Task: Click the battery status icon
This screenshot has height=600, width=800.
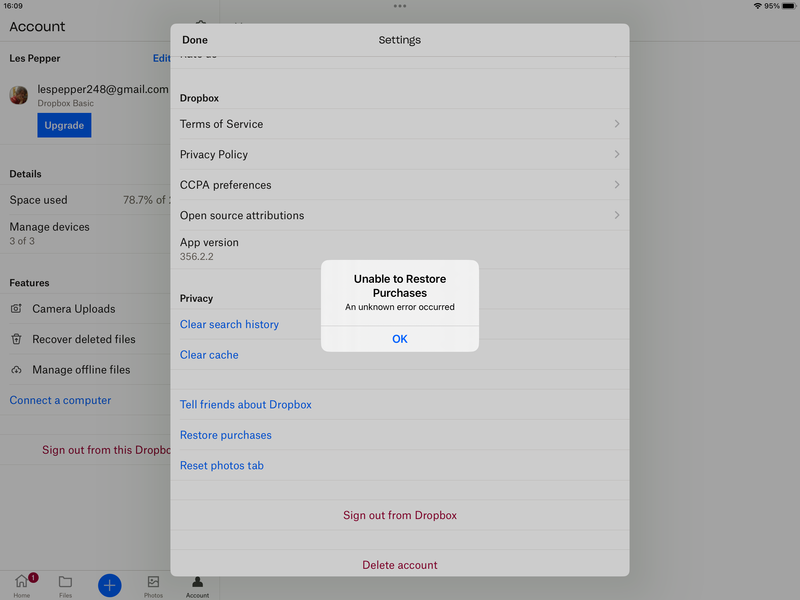Action: [x=789, y=6]
